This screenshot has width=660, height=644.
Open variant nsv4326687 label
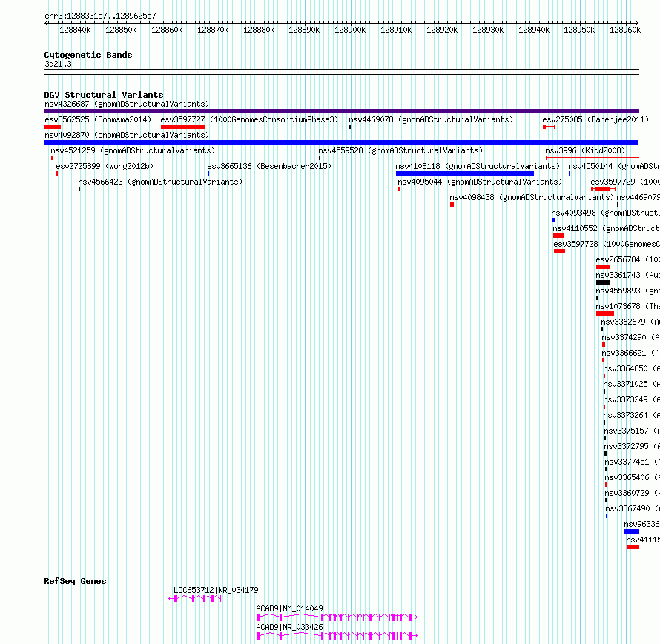(x=127, y=104)
